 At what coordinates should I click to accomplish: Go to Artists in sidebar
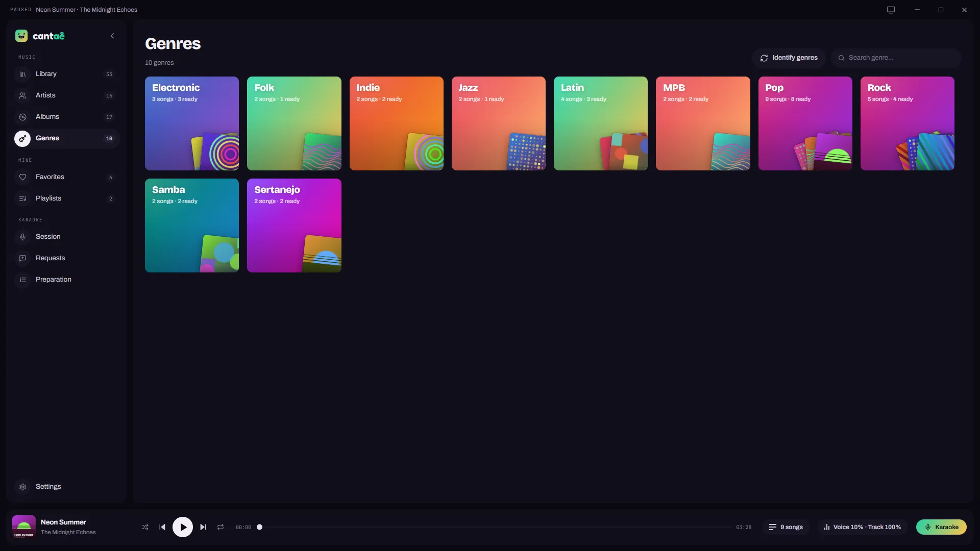[x=67, y=95]
